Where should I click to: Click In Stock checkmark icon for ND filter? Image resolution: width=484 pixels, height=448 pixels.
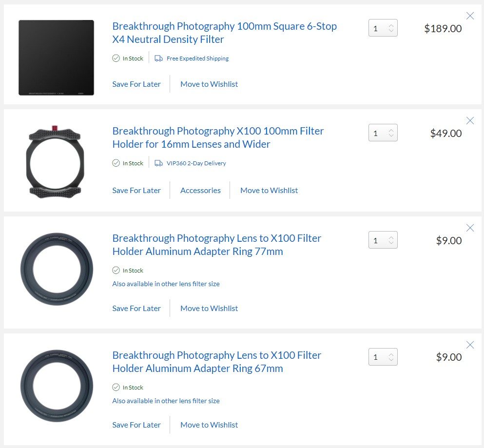(116, 58)
